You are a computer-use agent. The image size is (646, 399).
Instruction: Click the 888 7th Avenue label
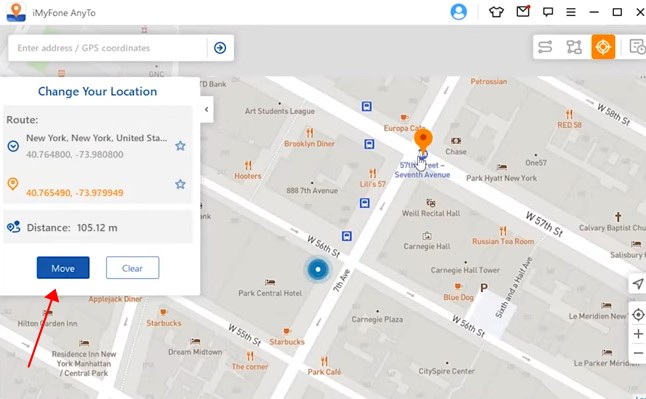[312, 190]
